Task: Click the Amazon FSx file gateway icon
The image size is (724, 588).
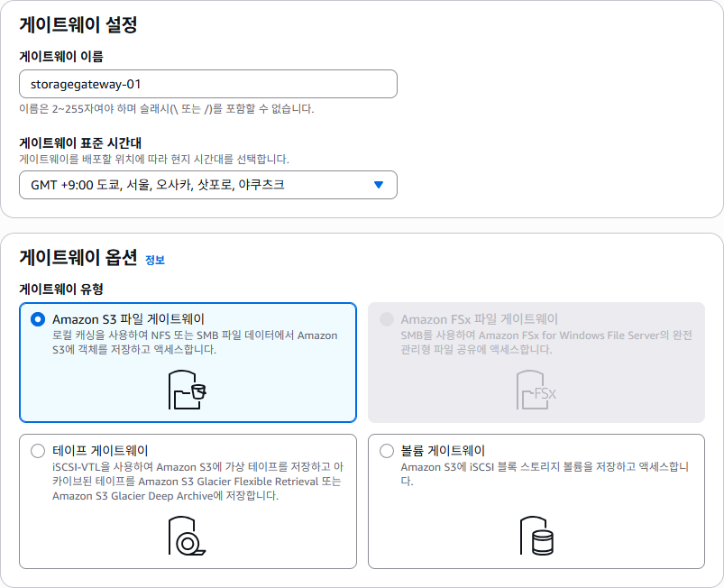Action: [x=536, y=390]
